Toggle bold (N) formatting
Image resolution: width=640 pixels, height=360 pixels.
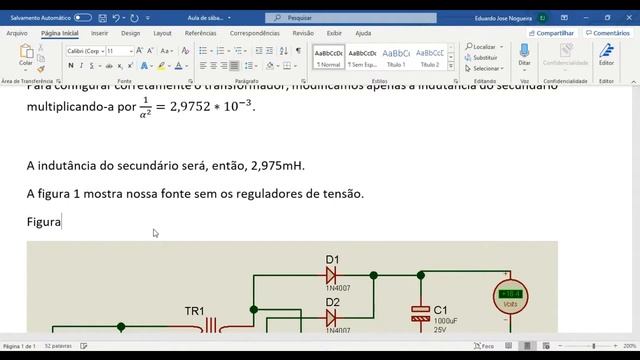71,66
